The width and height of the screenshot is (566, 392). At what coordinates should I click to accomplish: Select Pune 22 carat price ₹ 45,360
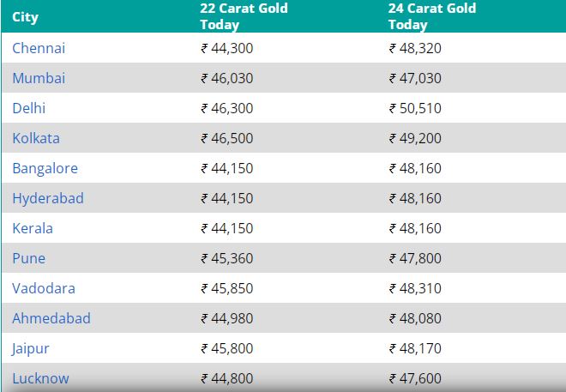pyautogui.click(x=227, y=258)
